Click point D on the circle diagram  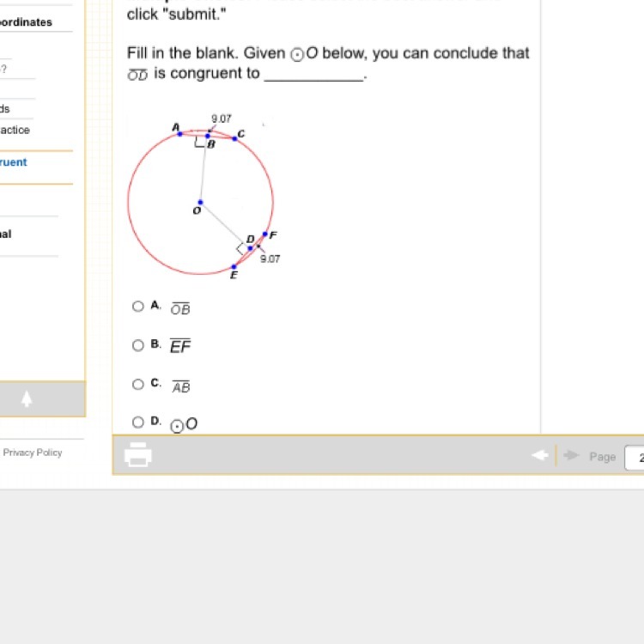(251, 248)
